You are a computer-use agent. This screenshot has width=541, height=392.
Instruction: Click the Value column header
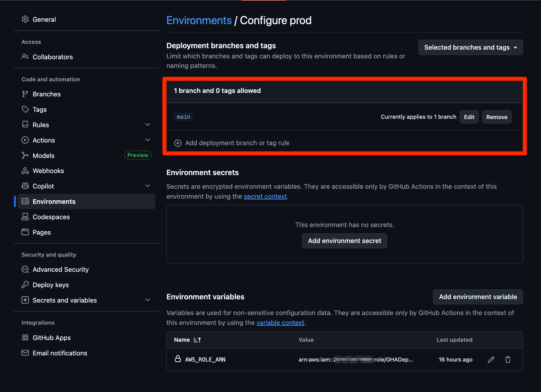coord(306,340)
